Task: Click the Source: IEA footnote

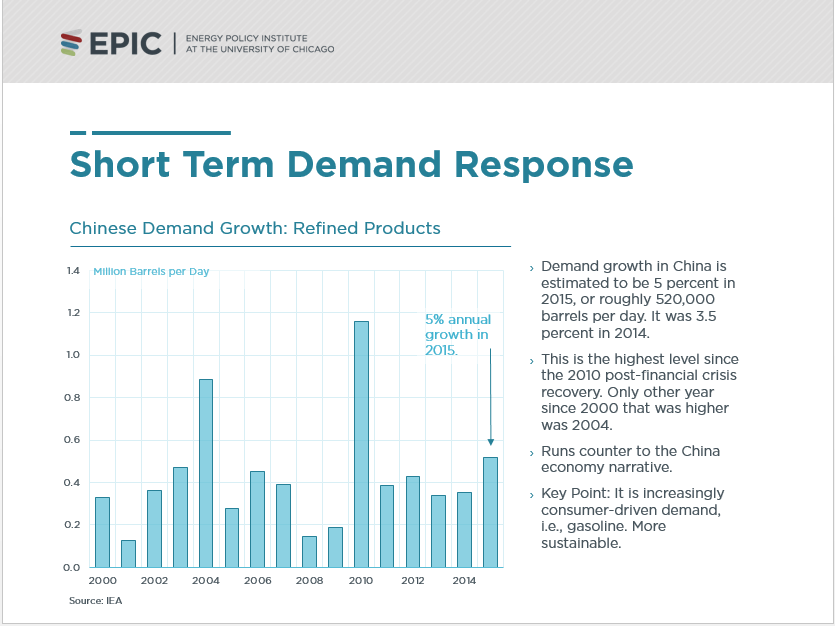Action: click(x=96, y=601)
